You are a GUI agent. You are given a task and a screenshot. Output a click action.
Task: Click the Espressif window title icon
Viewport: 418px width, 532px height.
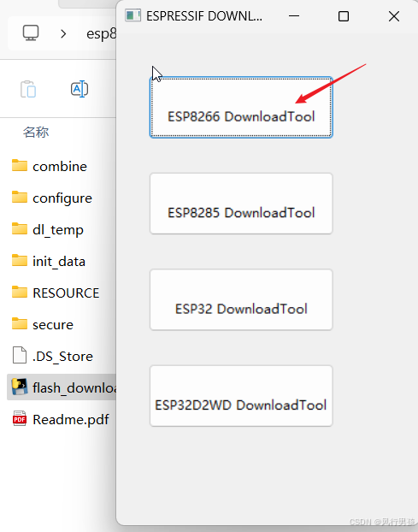pyautogui.click(x=132, y=16)
